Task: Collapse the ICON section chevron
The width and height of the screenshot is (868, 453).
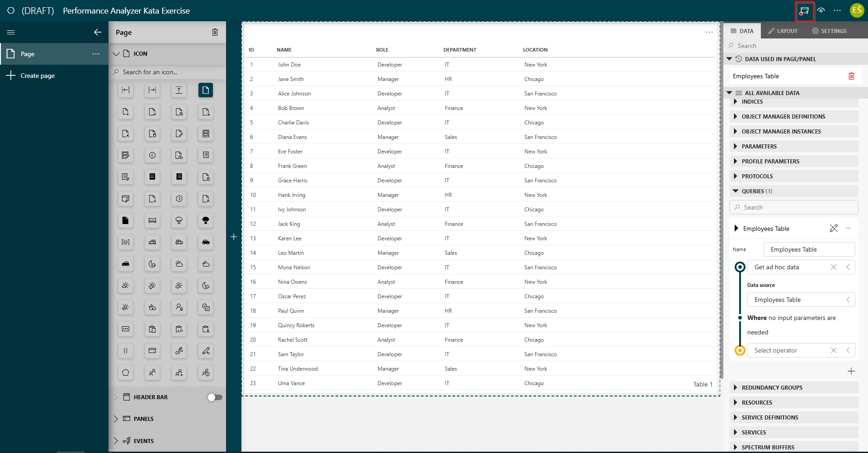Action: pyautogui.click(x=116, y=54)
